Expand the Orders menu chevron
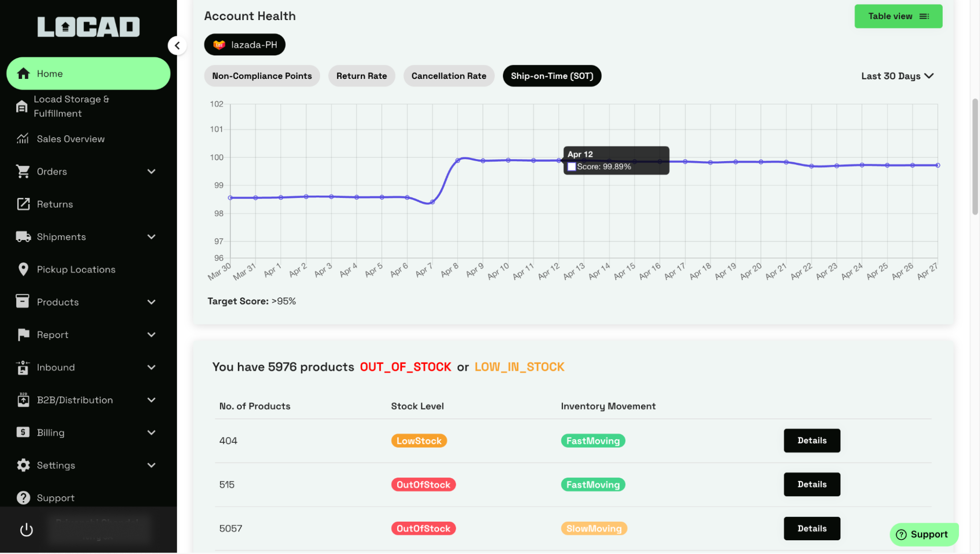Viewport: 980px width, 554px height. pyautogui.click(x=151, y=171)
